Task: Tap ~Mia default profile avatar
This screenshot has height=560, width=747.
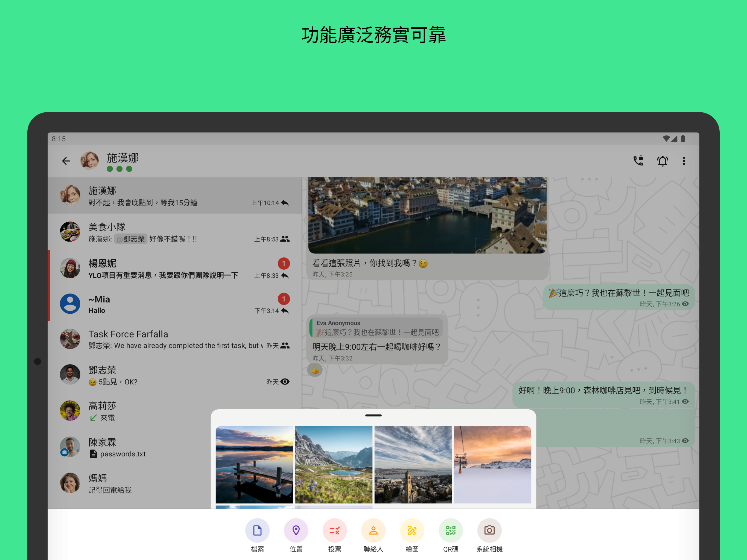Action: pos(70,303)
